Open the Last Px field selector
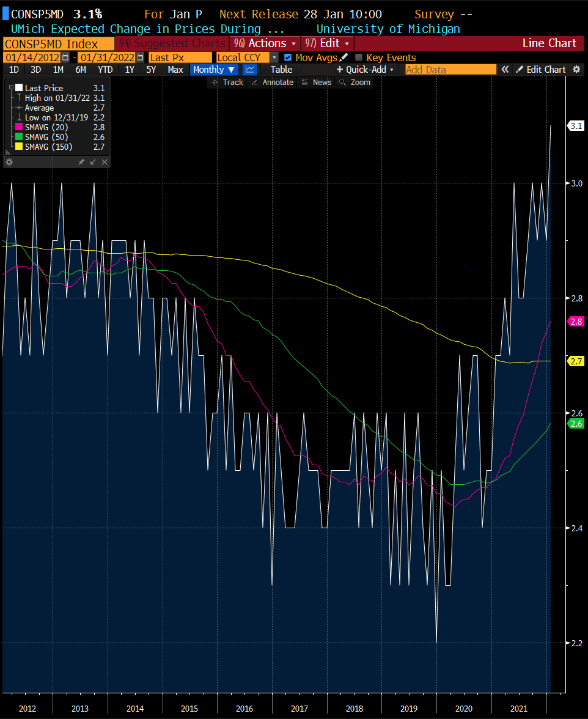This screenshot has width=588, height=719. tap(180, 57)
